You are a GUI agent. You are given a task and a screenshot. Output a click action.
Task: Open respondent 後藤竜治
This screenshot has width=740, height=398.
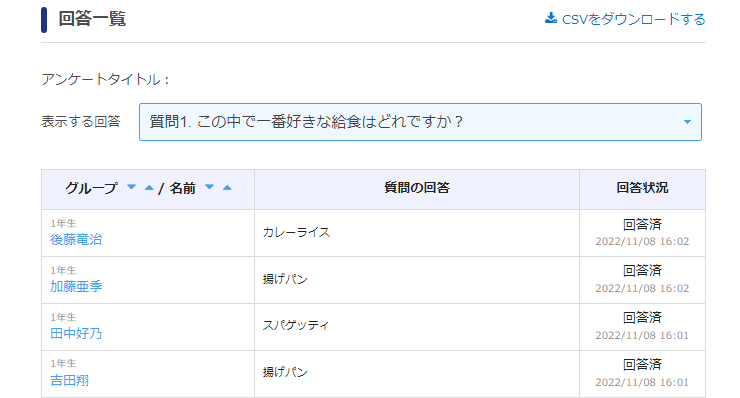point(76,239)
